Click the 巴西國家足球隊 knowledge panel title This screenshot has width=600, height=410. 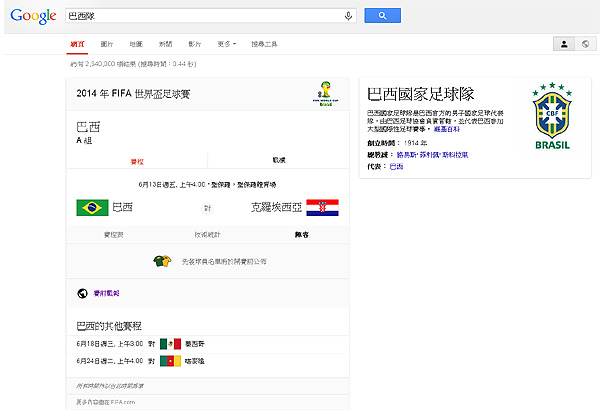tap(421, 94)
